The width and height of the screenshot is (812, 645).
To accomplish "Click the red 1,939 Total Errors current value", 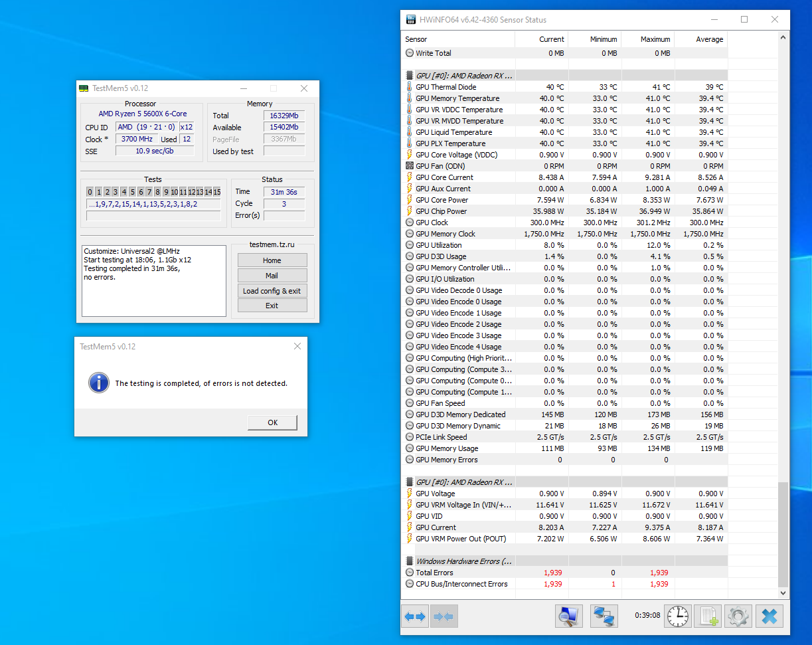I will tap(552, 573).
